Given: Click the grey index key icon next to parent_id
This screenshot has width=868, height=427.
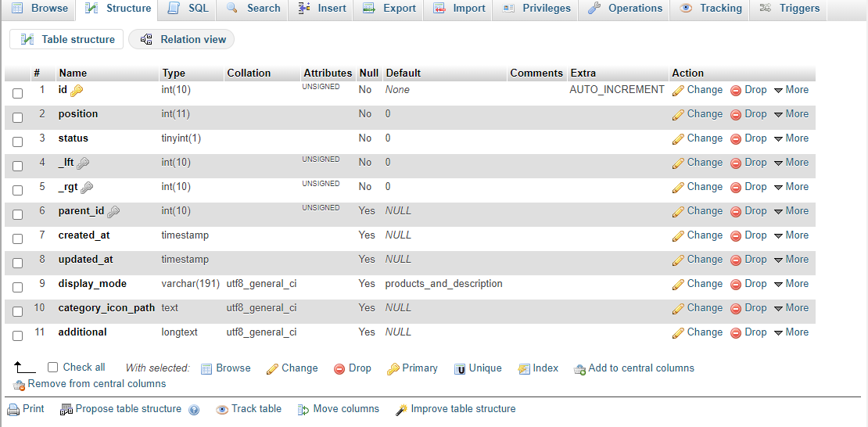Looking at the screenshot, I should (113, 212).
